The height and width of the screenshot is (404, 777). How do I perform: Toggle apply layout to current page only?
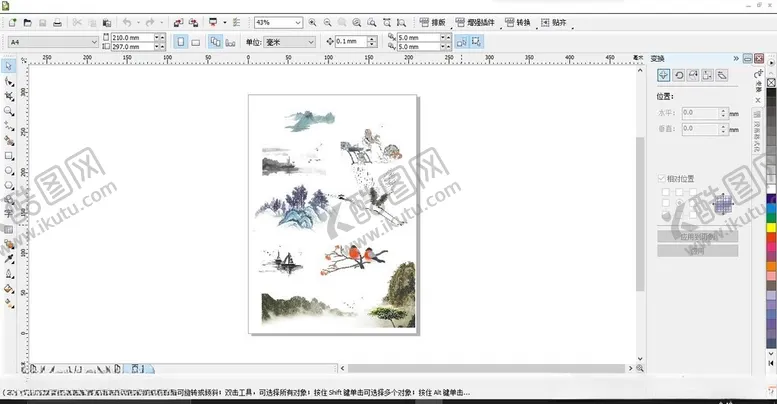[x=230, y=42]
